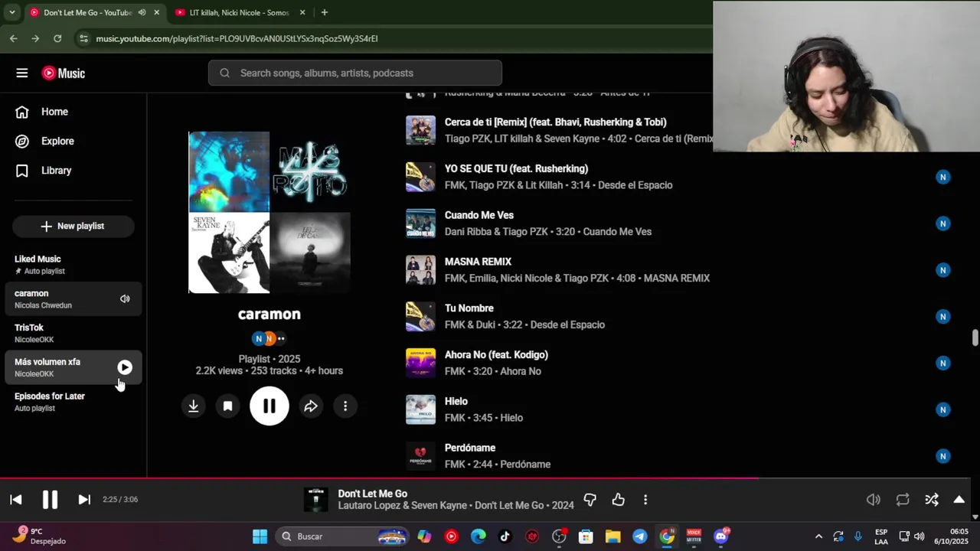Select Don't Let Me Go browser tab

tap(94, 12)
